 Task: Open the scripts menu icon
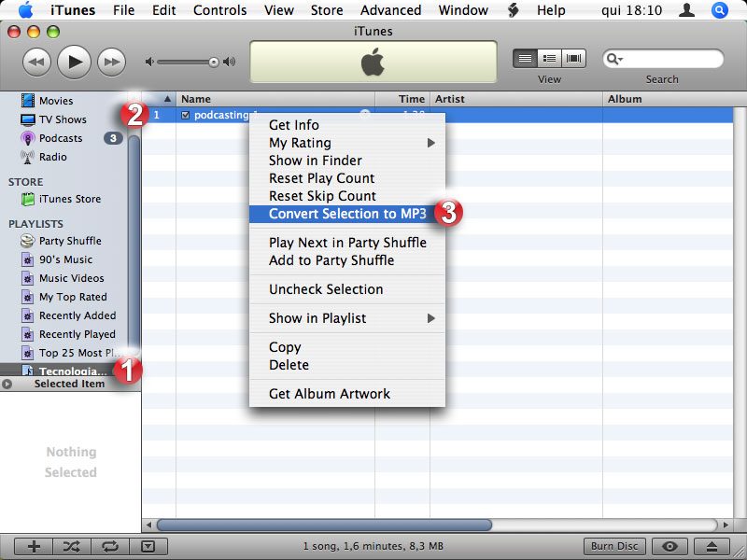pos(514,10)
